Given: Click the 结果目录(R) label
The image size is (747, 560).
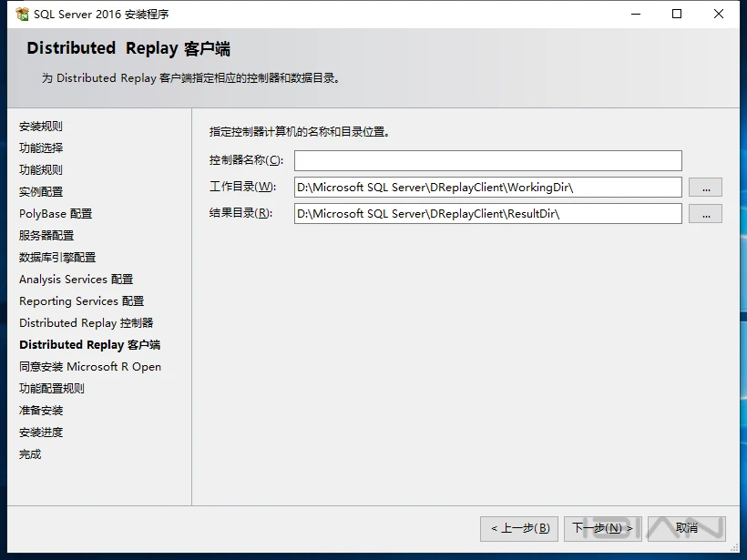Looking at the screenshot, I should (x=240, y=213).
